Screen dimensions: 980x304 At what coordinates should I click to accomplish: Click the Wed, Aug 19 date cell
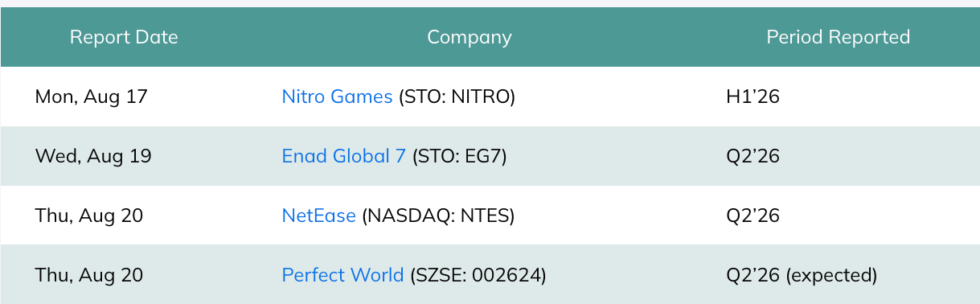click(x=93, y=156)
